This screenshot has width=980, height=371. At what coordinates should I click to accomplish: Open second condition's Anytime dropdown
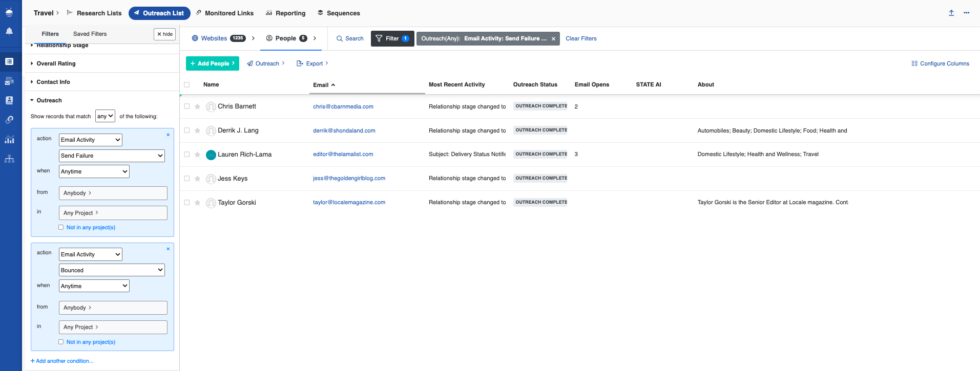[94, 286]
